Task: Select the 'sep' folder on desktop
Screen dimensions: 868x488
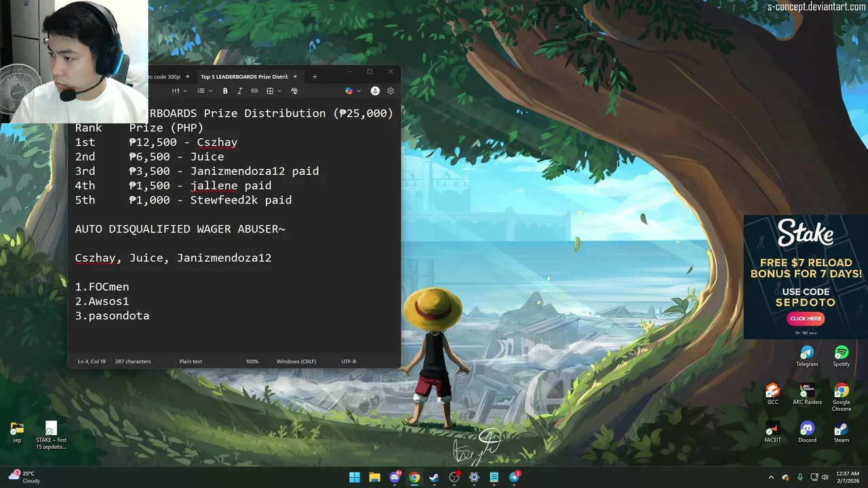Action: coord(17,432)
